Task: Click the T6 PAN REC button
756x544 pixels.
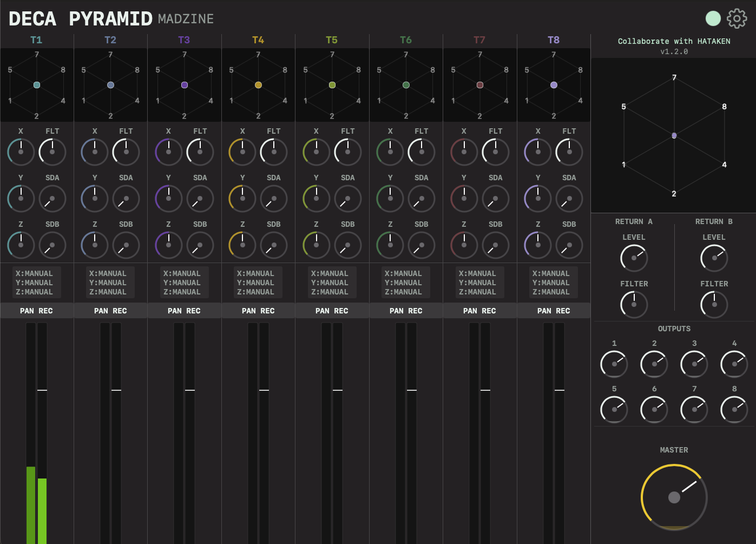Action: tap(406, 311)
